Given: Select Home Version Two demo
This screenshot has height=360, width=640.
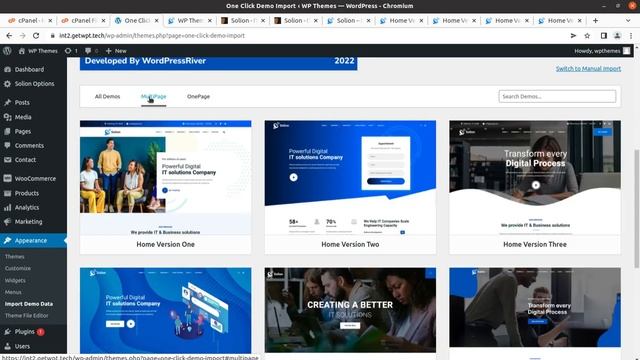Looking at the screenshot, I should pyautogui.click(x=350, y=187).
